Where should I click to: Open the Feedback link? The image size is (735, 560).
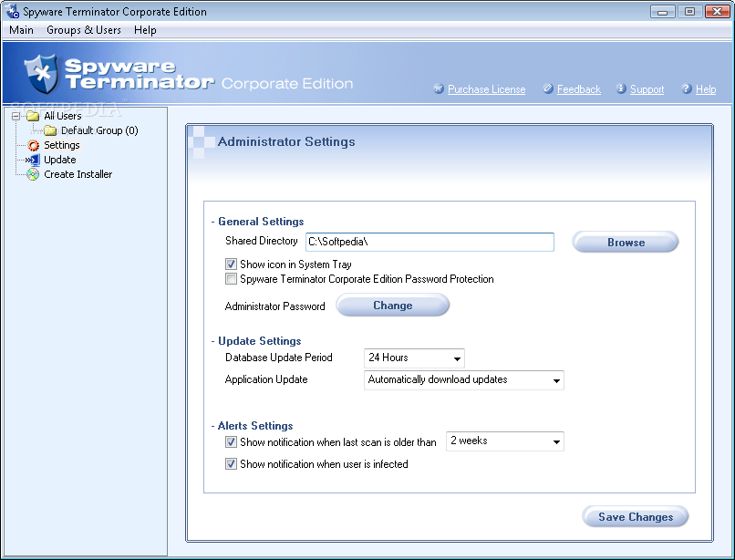(579, 89)
